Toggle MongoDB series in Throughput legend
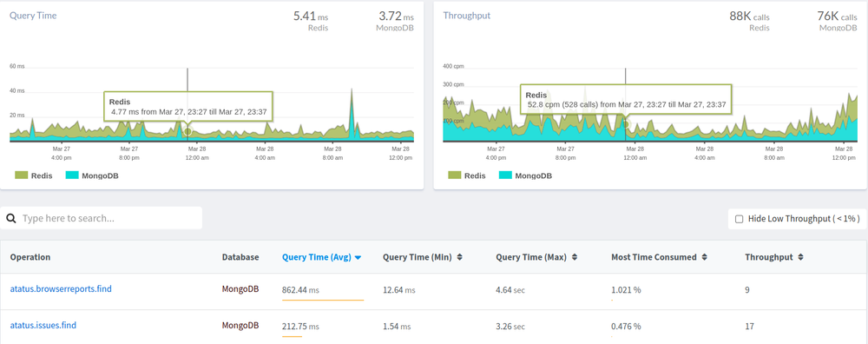868x344 pixels. coord(525,175)
